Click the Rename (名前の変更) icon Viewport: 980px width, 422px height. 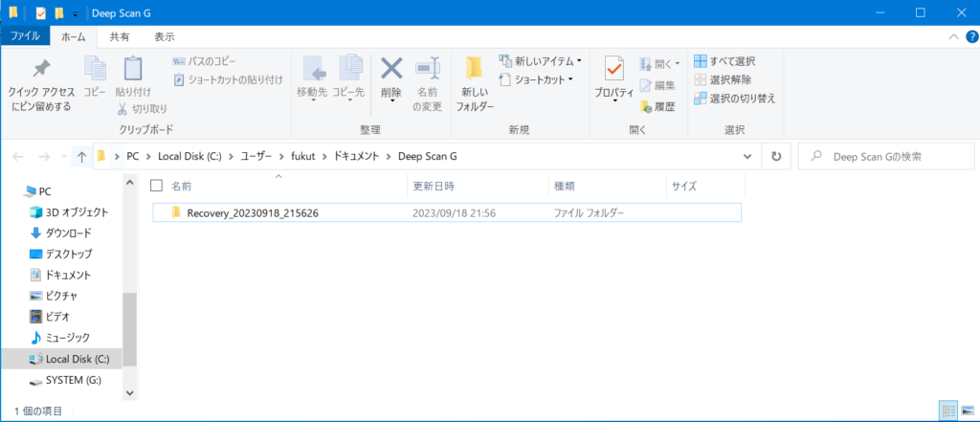click(x=427, y=71)
